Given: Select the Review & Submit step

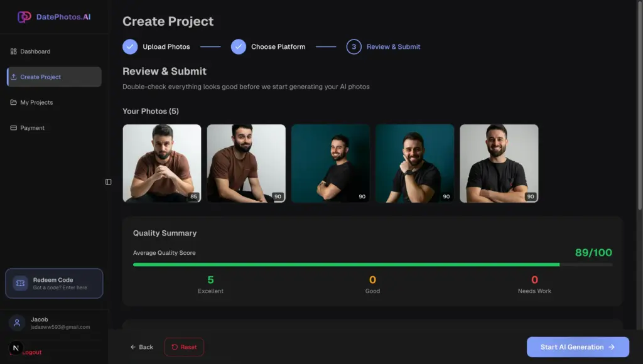Looking at the screenshot, I should coord(383,46).
